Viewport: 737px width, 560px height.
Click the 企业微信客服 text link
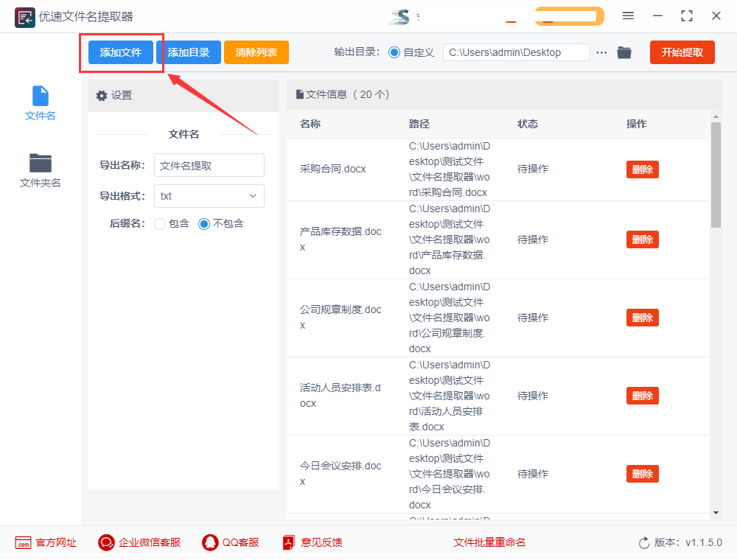point(150,542)
